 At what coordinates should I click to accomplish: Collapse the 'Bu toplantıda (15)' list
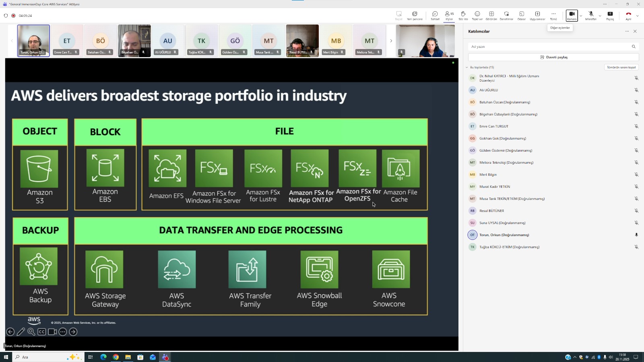467,68
